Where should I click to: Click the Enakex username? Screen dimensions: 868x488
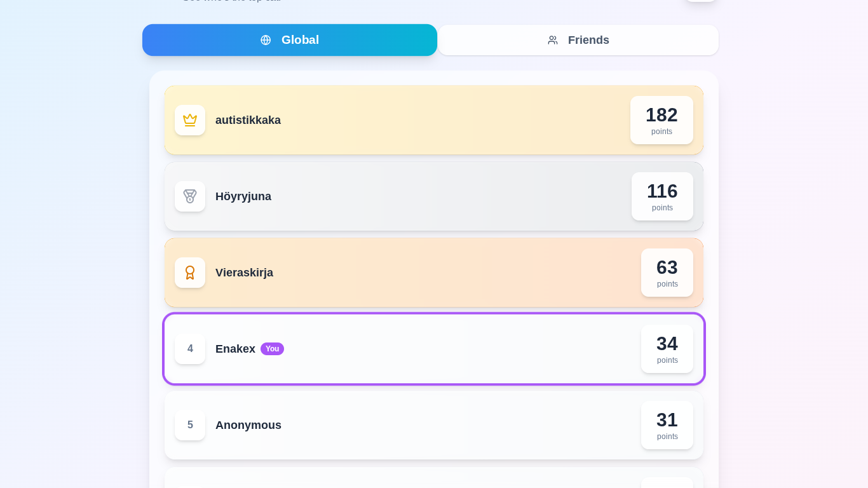click(235, 349)
